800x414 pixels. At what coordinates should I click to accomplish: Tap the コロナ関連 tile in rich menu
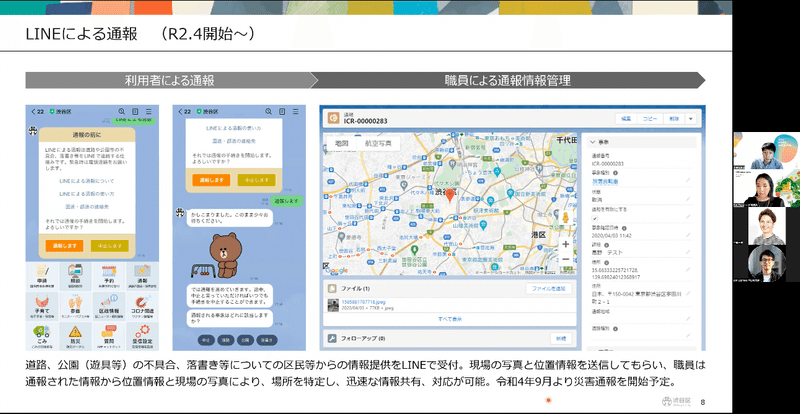click(142, 306)
